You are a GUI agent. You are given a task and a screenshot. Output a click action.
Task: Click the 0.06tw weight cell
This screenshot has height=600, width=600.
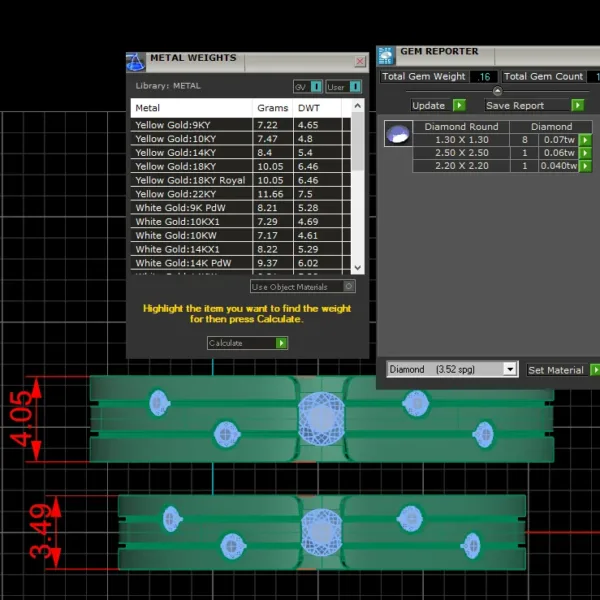(559, 153)
